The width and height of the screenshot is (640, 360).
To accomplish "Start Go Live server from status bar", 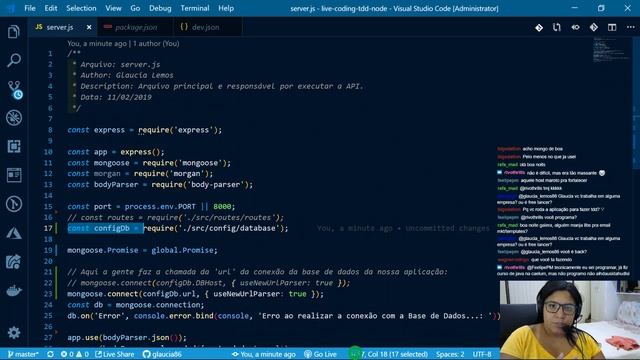I will (320, 354).
